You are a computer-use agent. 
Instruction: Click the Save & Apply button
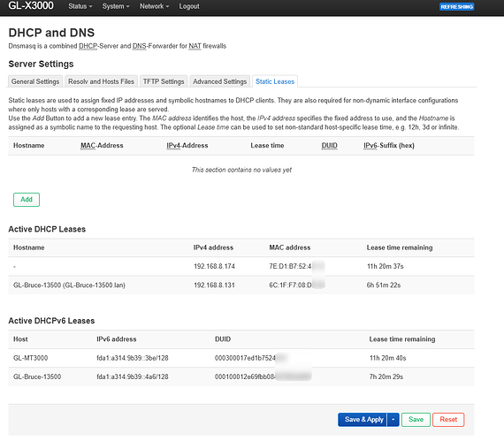(x=363, y=420)
